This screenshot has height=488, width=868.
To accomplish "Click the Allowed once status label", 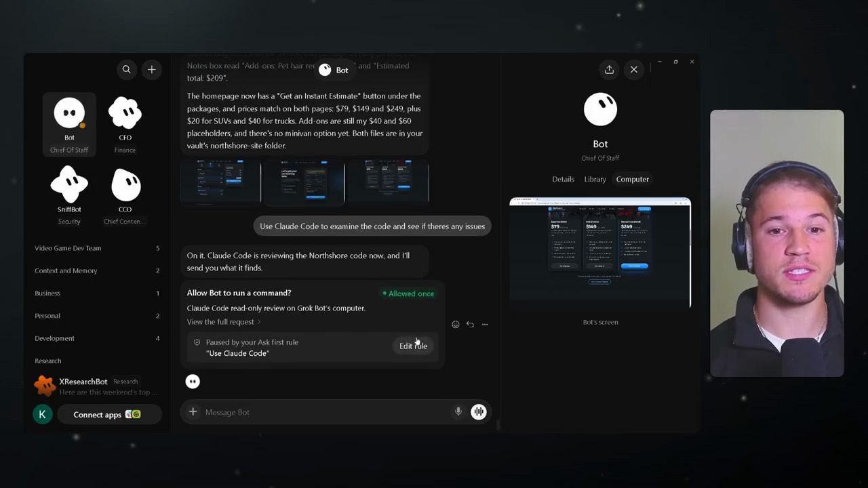I will (408, 293).
